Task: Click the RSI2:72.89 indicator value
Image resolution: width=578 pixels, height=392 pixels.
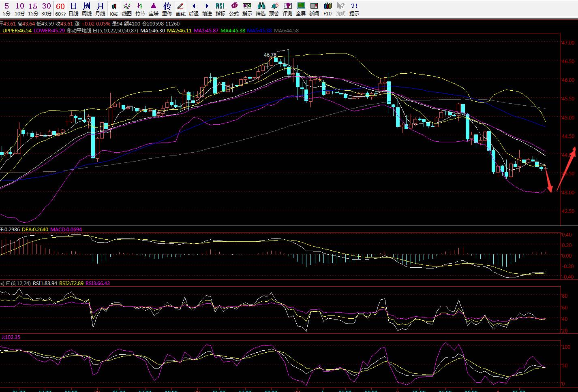Action: [71, 283]
